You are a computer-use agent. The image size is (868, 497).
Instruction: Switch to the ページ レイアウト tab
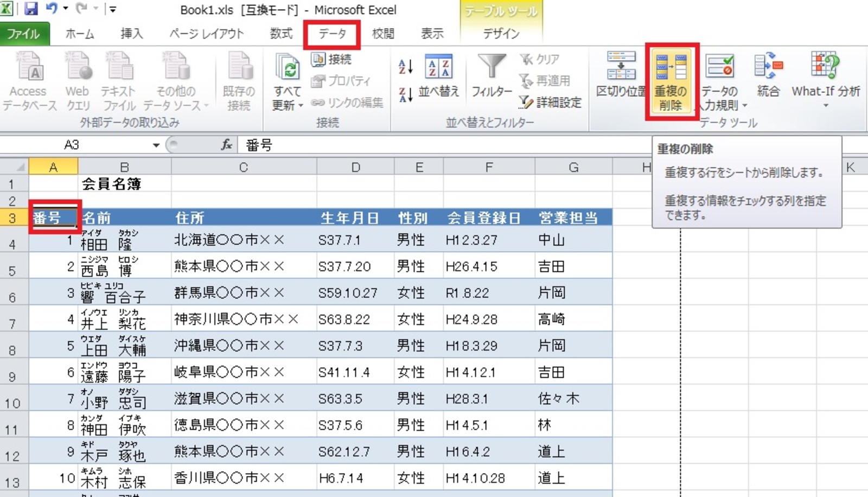coord(207,34)
